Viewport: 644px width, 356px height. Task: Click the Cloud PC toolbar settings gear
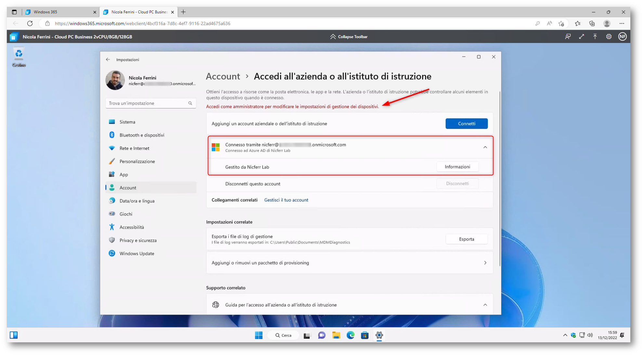[609, 37]
